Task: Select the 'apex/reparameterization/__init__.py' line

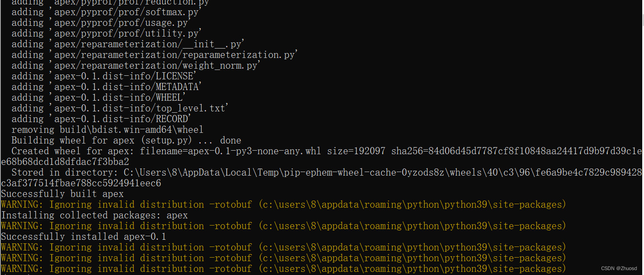Action: [128, 44]
